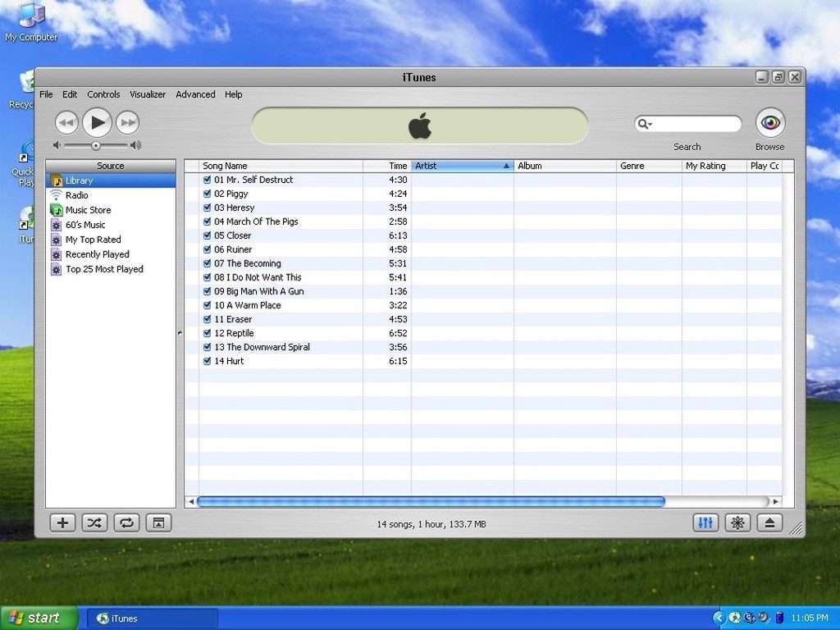Viewport: 840px width, 630px height.
Task: Open the Visualizer menu
Action: point(148,94)
